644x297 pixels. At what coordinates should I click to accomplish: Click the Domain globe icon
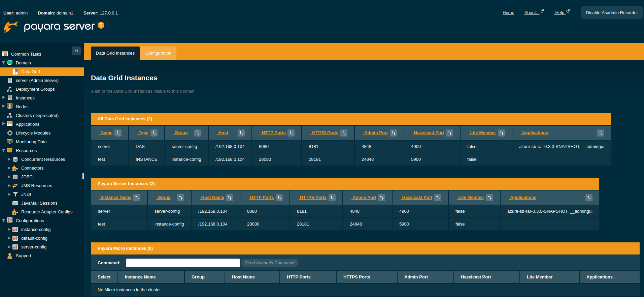10,63
